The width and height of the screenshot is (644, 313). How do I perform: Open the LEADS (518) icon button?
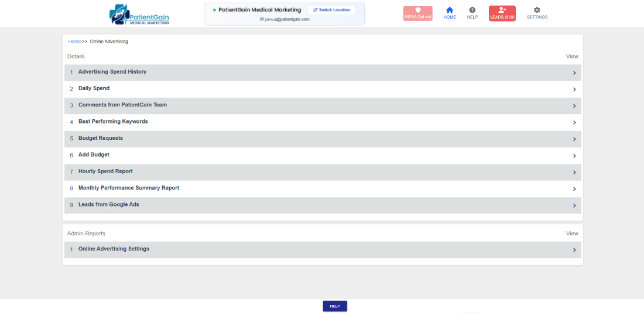(x=502, y=13)
